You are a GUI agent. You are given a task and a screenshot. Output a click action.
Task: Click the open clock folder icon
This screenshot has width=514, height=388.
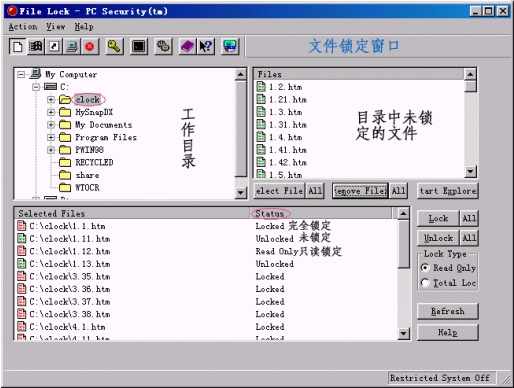coord(65,99)
